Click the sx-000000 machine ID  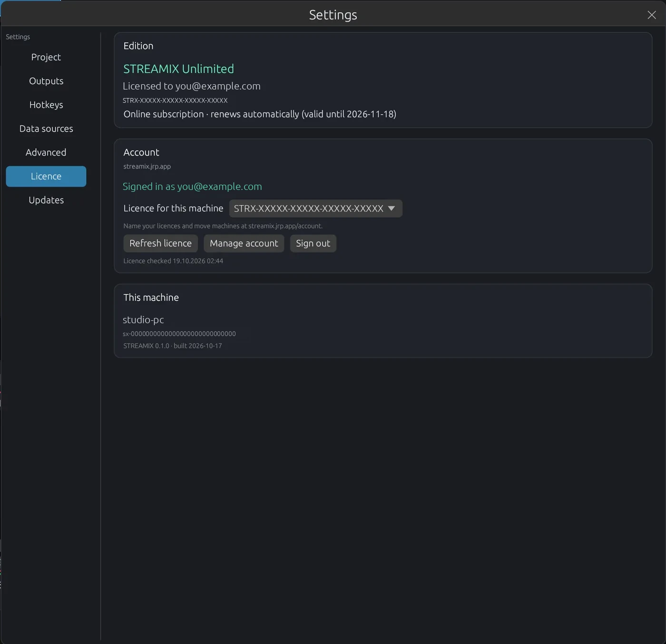179,334
